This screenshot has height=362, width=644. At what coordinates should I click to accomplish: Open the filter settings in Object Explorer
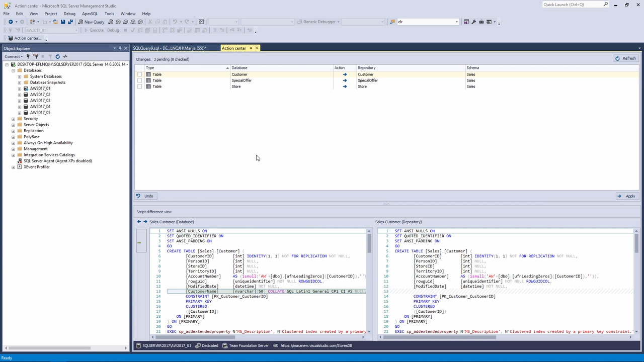pyautogui.click(x=50, y=56)
